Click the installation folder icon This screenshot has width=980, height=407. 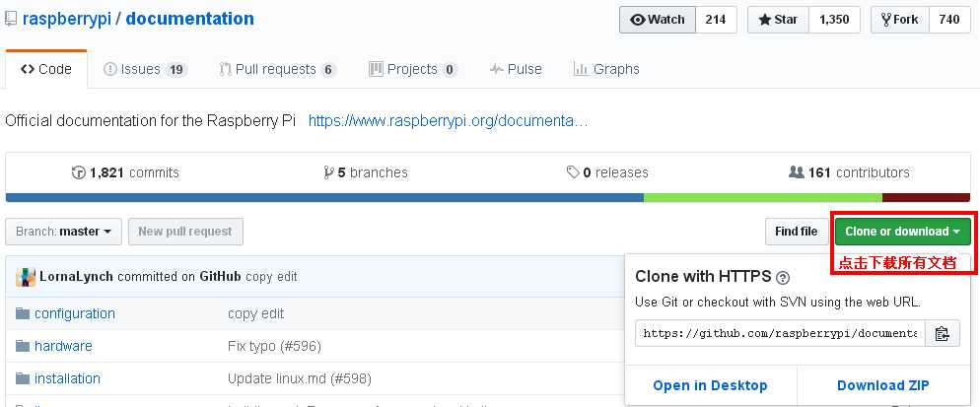23,378
